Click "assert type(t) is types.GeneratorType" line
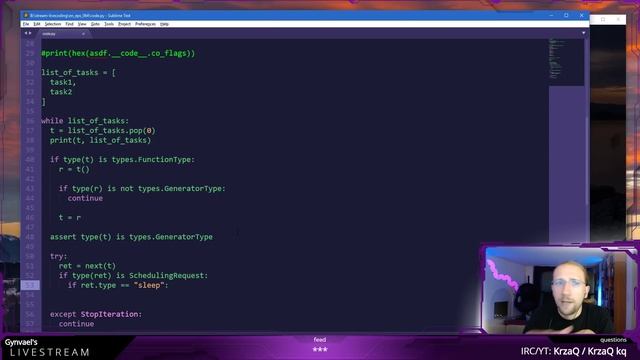This screenshot has height=360, width=640. click(131, 237)
